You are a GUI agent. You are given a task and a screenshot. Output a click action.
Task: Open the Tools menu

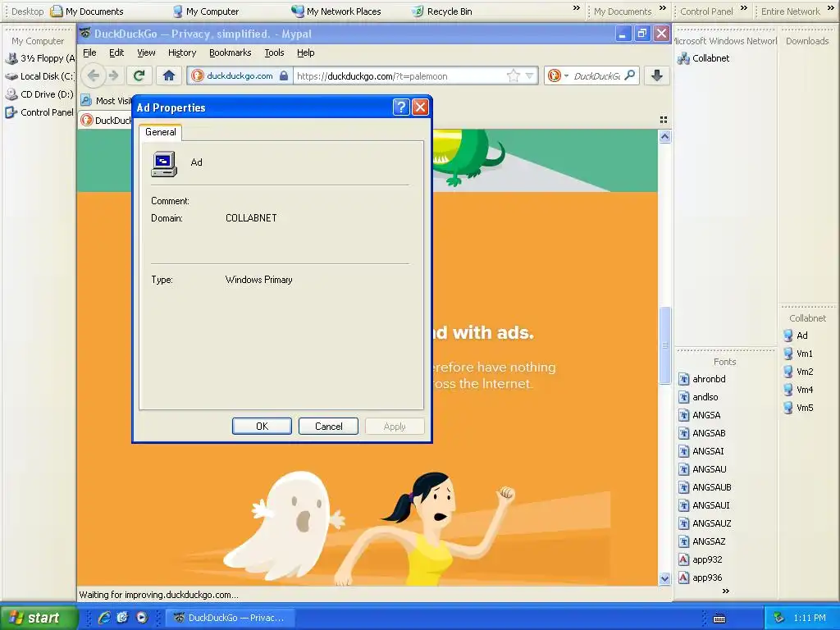274,52
